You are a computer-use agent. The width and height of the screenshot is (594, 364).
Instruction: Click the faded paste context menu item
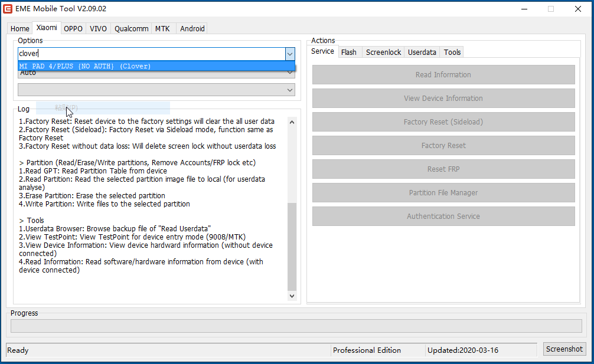[103, 108]
